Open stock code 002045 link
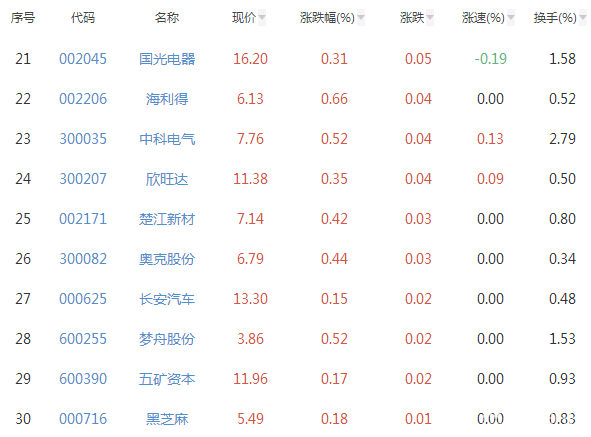This screenshot has width=591, height=437. (x=83, y=59)
